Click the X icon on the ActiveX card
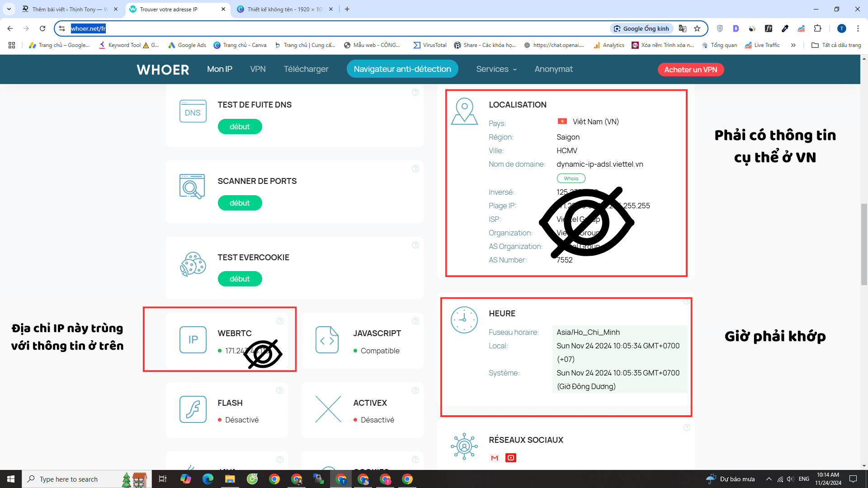Image resolution: width=868 pixels, height=488 pixels. [x=327, y=409]
